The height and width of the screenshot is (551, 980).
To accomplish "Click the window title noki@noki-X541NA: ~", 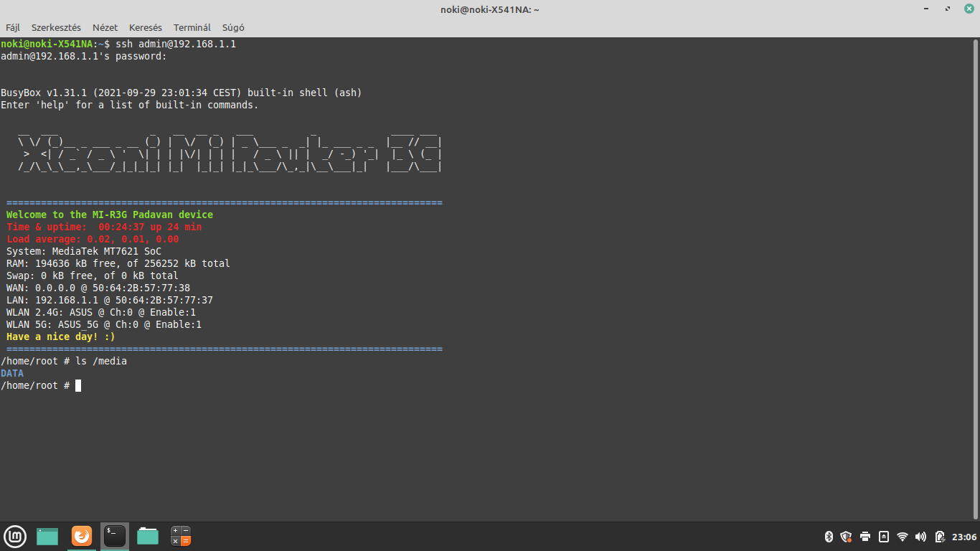I will [x=490, y=9].
